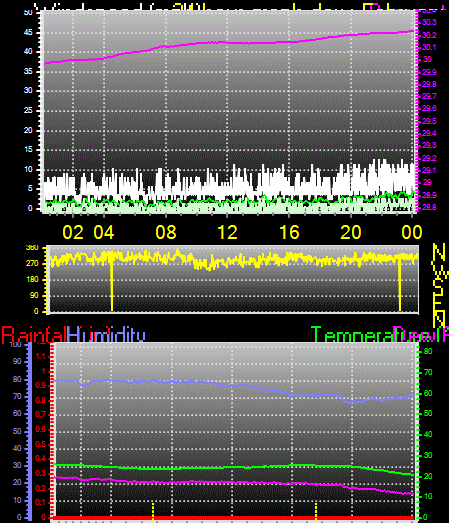Click the red 0.5 rainfall axis value

click(x=41, y=444)
